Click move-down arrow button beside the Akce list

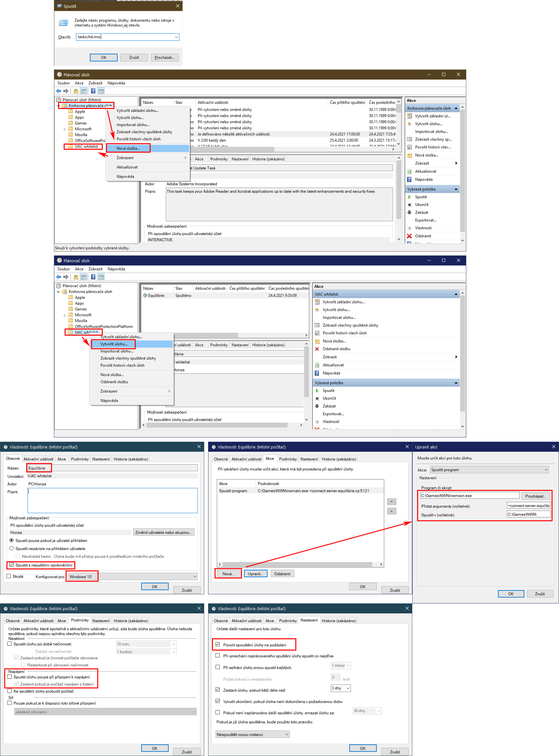[x=392, y=511]
